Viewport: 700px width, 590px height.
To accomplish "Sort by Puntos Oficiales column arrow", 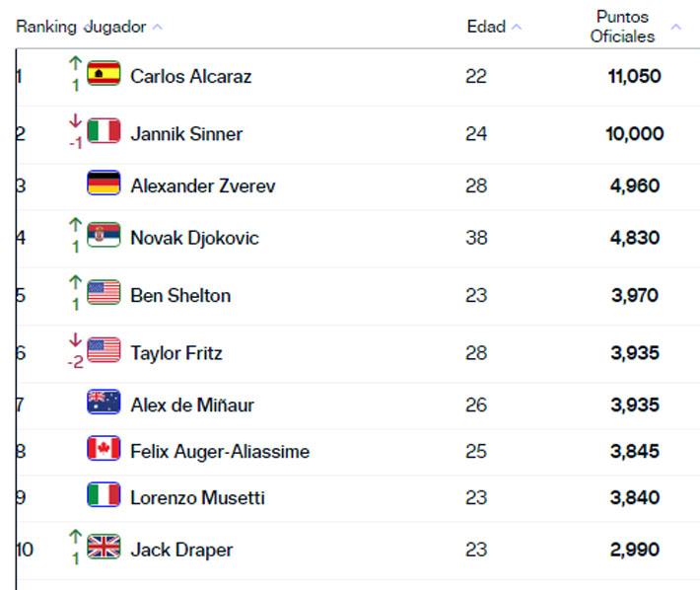I will 675,28.
